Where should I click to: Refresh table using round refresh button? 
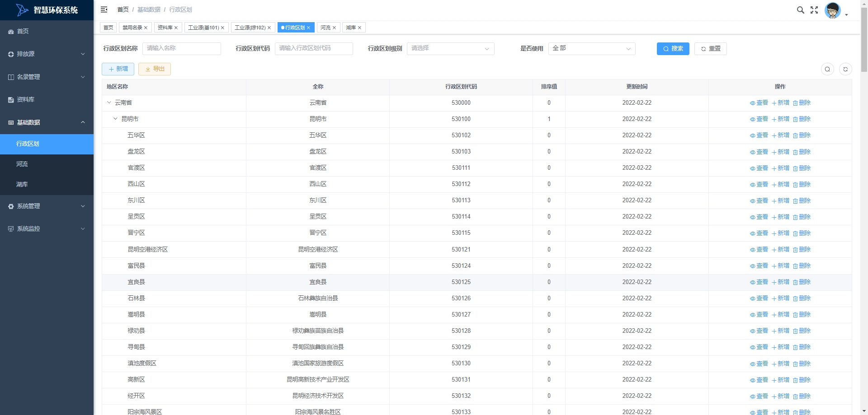click(x=845, y=69)
